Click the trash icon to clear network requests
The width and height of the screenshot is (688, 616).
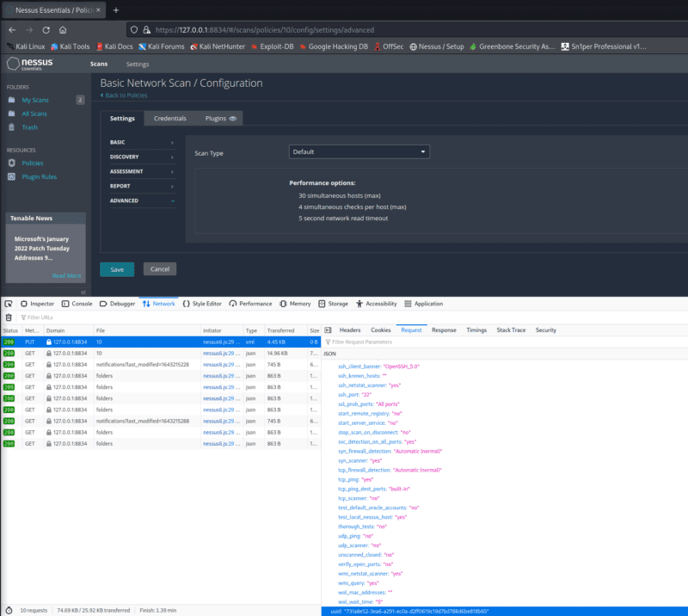(x=7, y=317)
